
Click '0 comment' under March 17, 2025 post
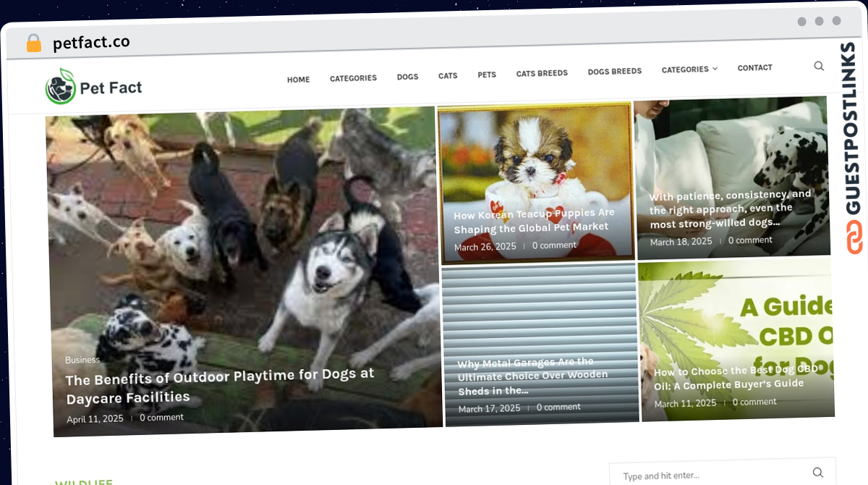558,407
